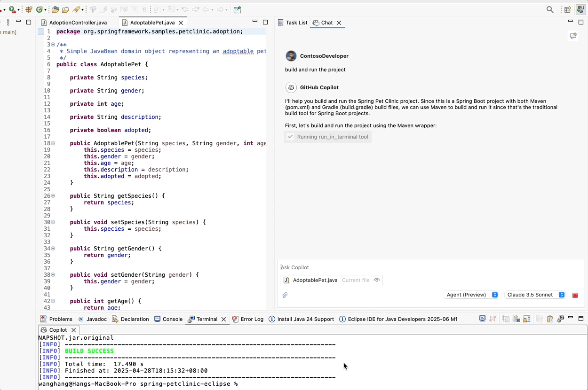Start a new Copilot chat via the pencil icon
Viewport: 588px width, 390px height.
pyautogui.click(x=573, y=35)
